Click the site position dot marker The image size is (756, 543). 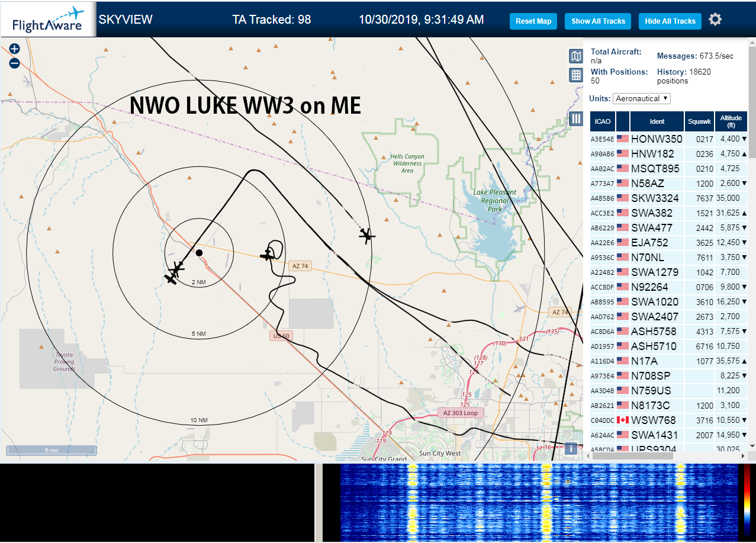[200, 253]
